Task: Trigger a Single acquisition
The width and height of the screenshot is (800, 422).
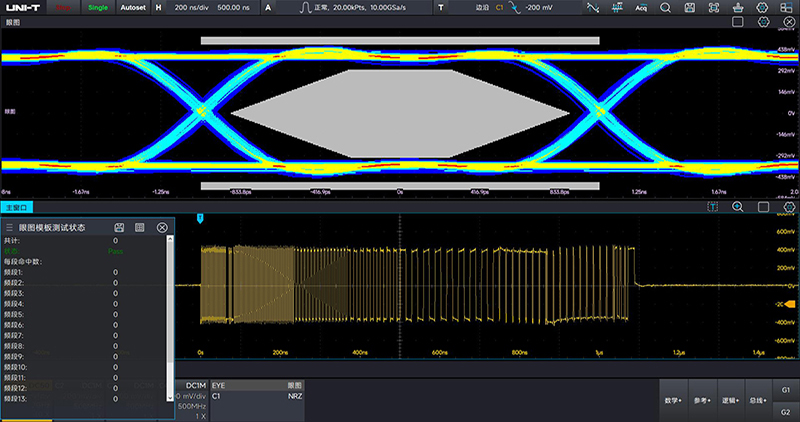Action: 98,8
